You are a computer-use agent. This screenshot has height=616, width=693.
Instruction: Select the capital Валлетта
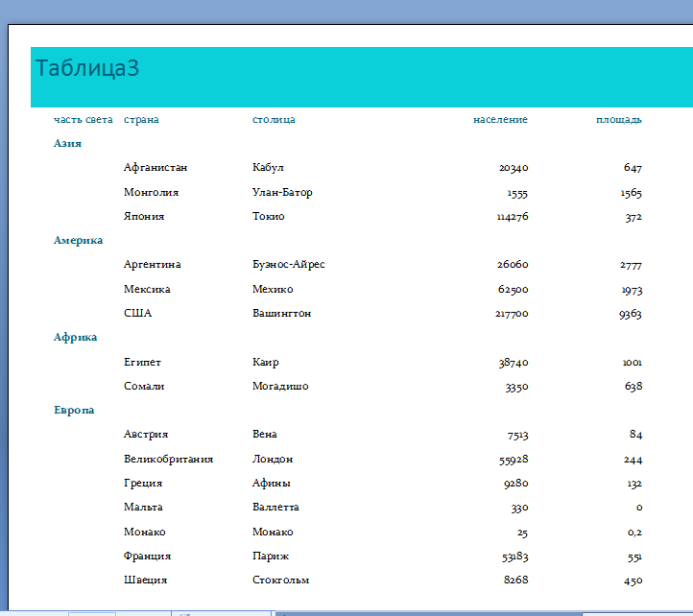point(275,507)
